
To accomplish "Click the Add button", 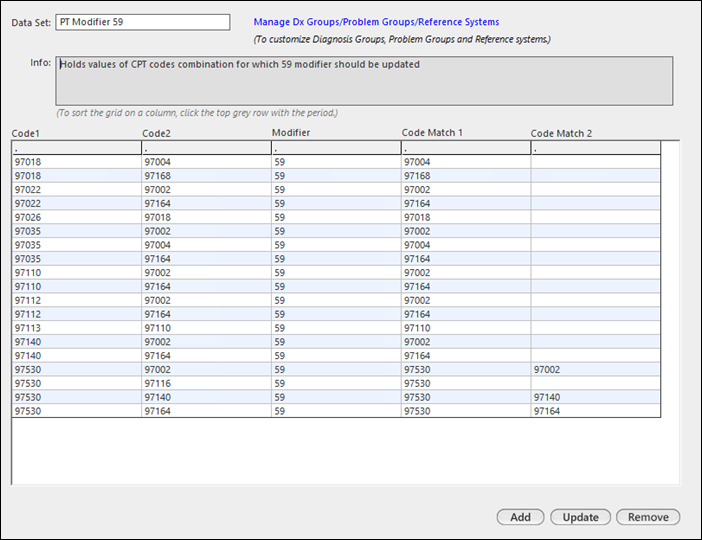I will (x=520, y=517).
